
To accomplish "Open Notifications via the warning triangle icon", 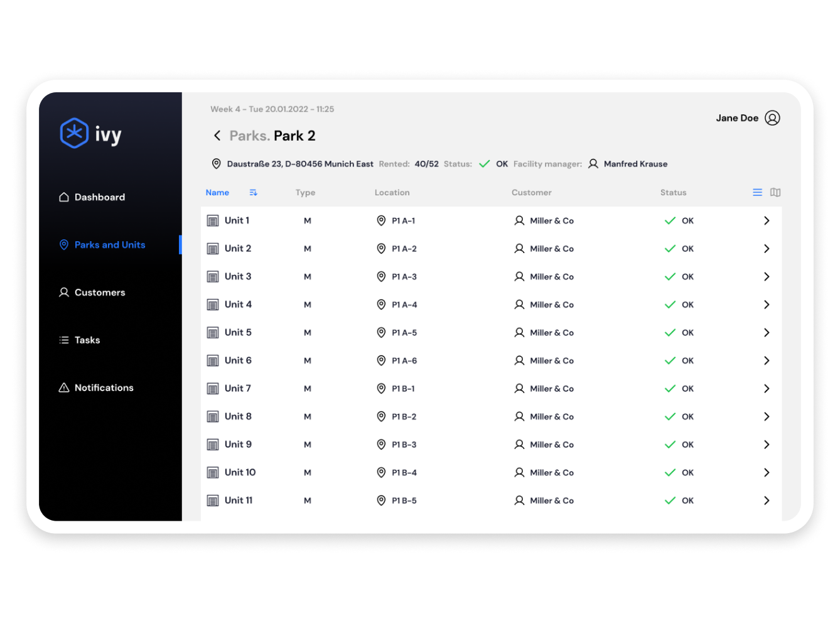I will pos(63,387).
